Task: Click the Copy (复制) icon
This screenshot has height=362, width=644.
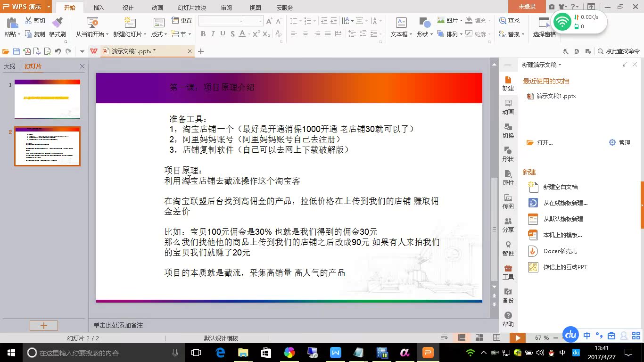Action: click(28, 34)
